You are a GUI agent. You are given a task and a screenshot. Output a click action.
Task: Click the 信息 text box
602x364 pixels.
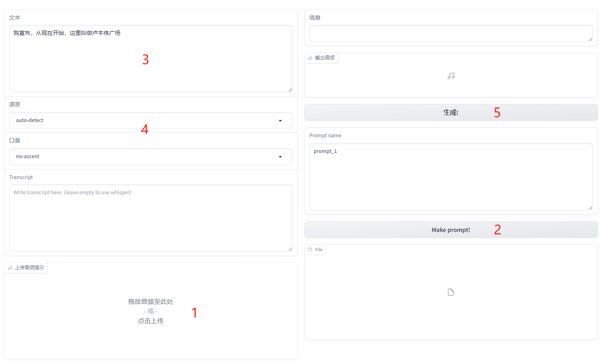point(451,33)
